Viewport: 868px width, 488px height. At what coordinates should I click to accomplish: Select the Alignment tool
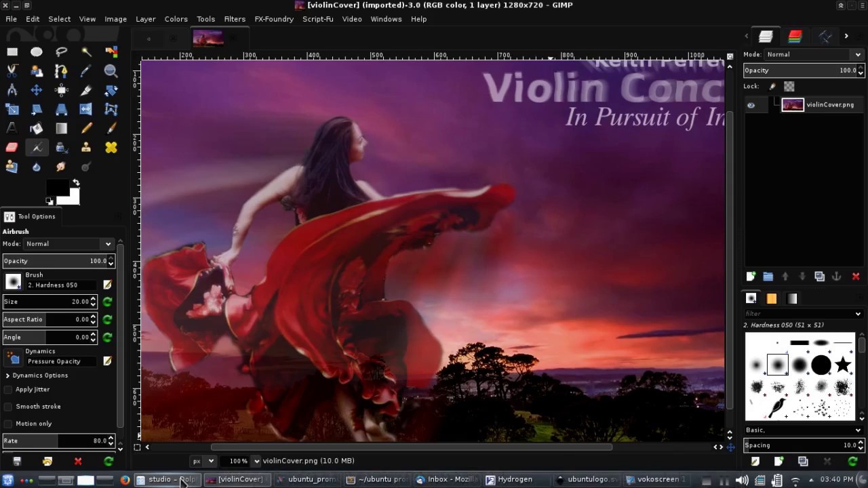(x=62, y=89)
